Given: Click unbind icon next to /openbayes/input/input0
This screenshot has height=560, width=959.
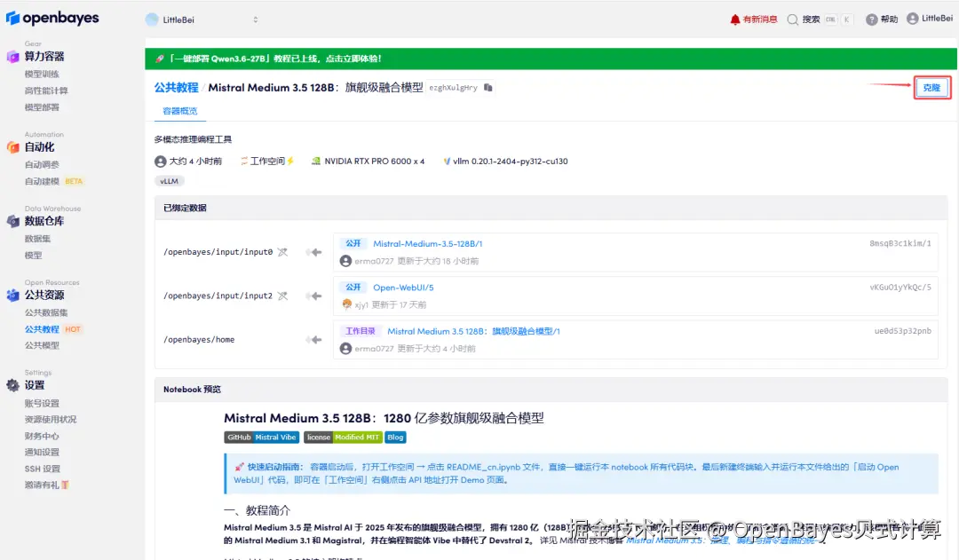Looking at the screenshot, I should pyautogui.click(x=282, y=252).
